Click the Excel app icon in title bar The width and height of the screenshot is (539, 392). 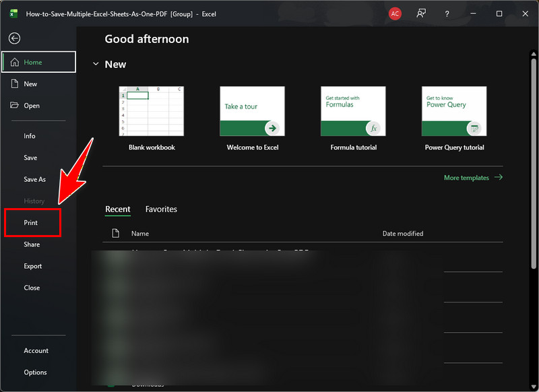(13, 13)
